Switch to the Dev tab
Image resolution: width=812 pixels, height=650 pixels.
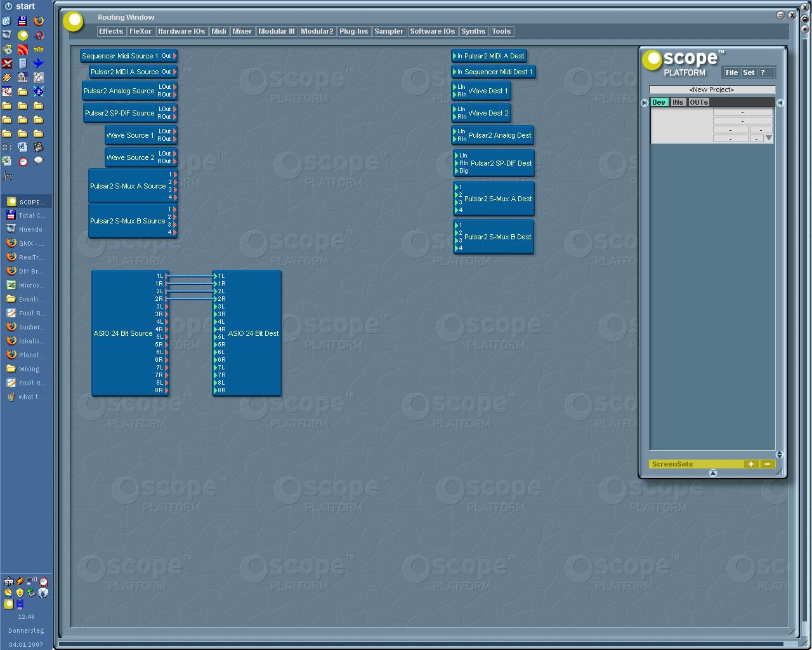tap(659, 102)
